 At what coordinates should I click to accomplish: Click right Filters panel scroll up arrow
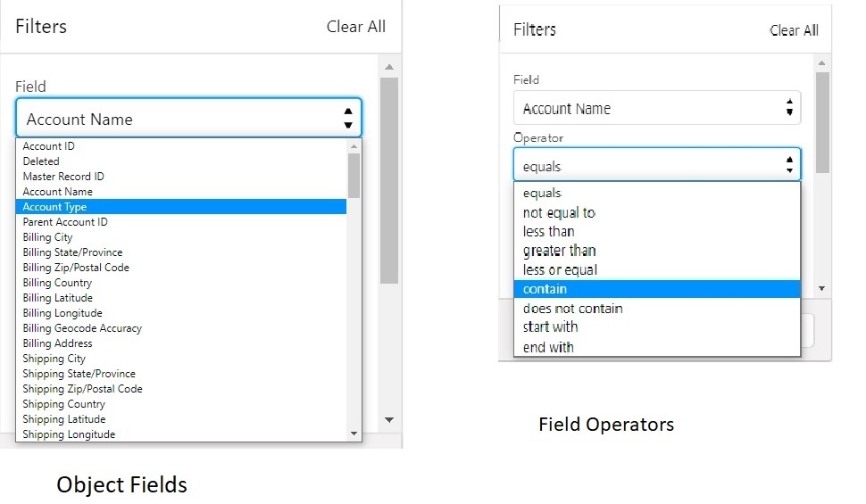click(x=822, y=63)
